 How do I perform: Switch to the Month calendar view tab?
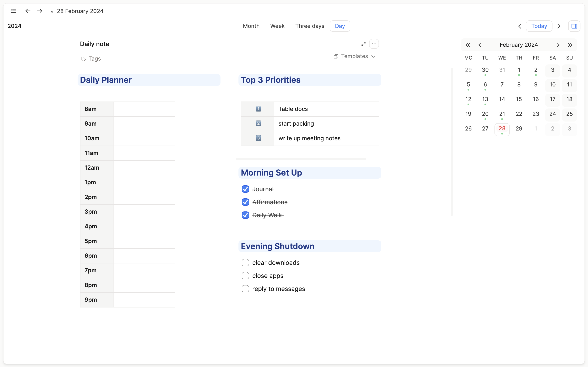[x=251, y=26]
